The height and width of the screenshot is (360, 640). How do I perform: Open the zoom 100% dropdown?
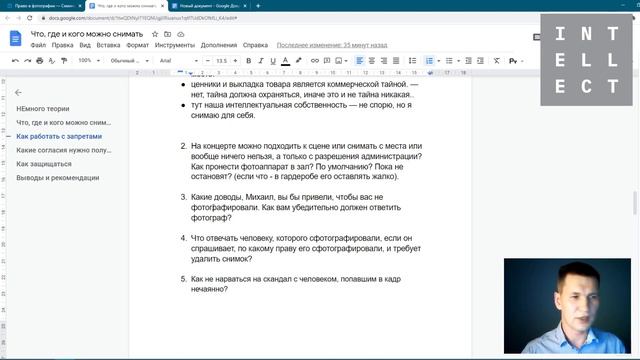89,60
